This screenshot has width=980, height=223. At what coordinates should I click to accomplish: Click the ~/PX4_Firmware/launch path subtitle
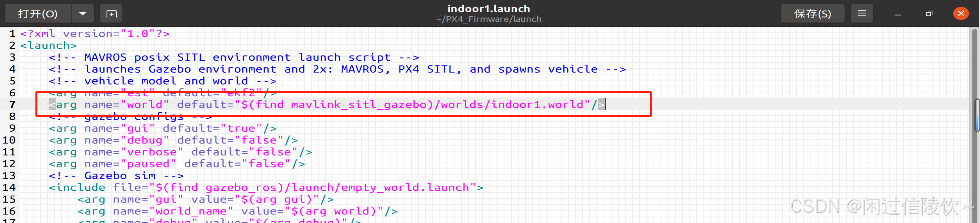(489, 19)
